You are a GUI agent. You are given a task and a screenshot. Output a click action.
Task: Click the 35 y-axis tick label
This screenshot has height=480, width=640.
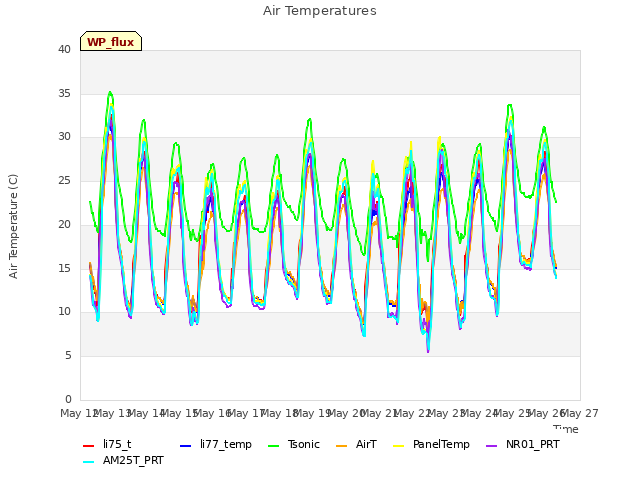(64, 93)
